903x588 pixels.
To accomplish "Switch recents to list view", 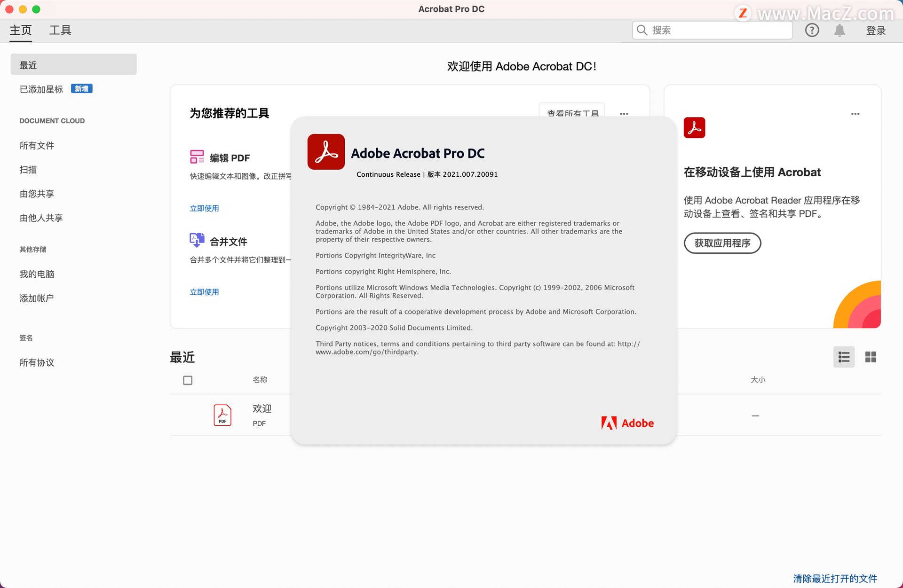I will (x=844, y=357).
